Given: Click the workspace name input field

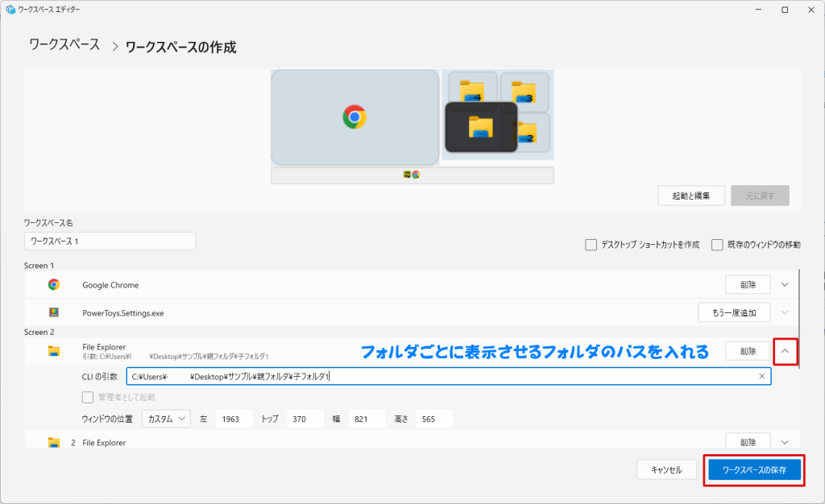Looking at the screenshot, I should (110, 241).
